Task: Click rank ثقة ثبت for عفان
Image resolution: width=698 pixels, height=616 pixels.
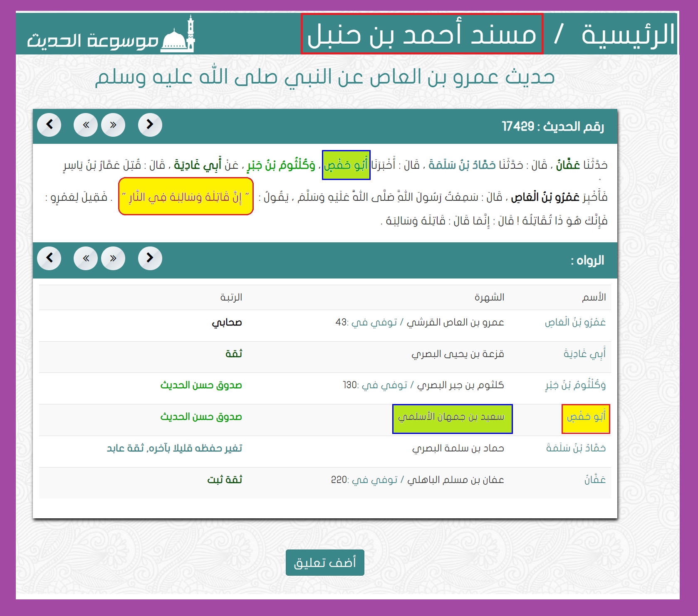Action: click(x=225, y=480)
